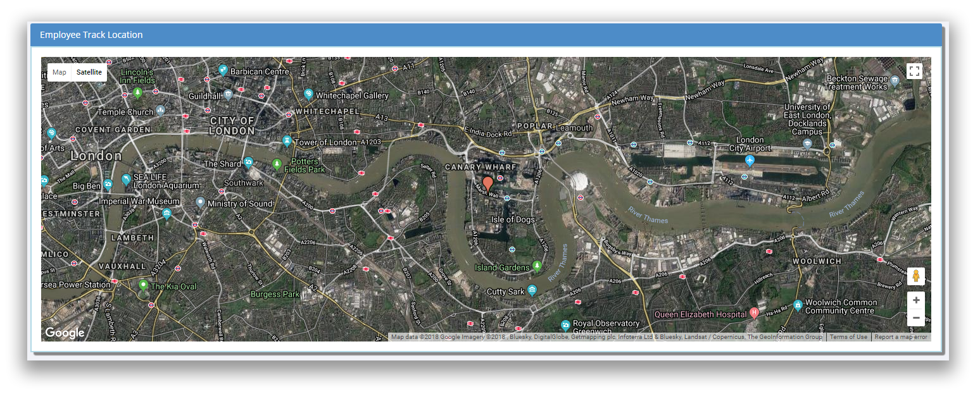The height and width of the screenshot is (406, 980).
Task: Click the "Southwark" label
Action: [244, 183]
